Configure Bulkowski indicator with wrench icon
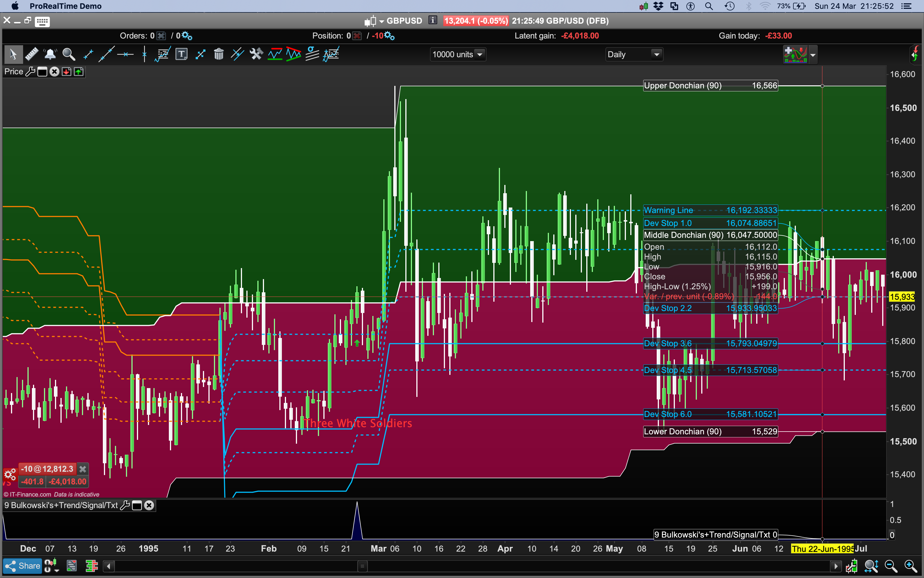 125,505
